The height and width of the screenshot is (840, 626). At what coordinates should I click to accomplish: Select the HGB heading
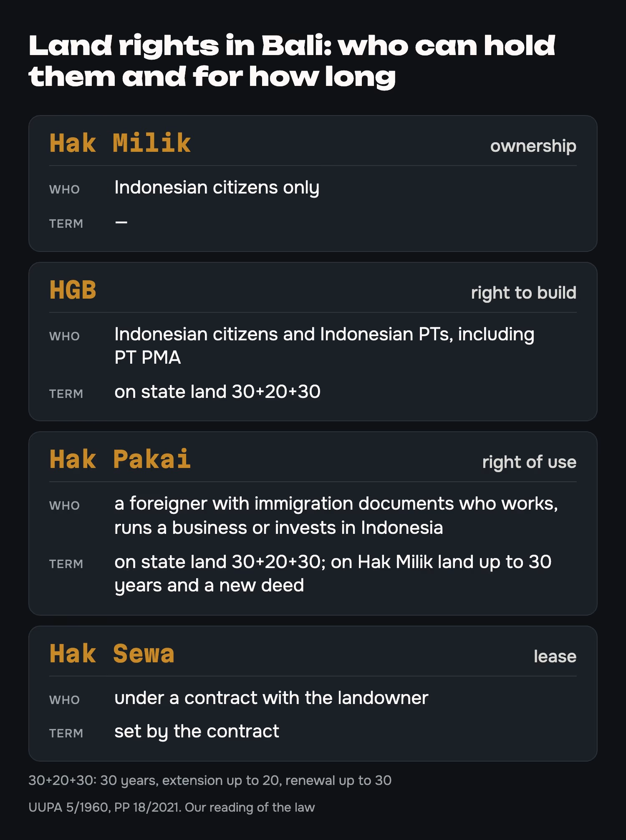(x=73, y=290)
